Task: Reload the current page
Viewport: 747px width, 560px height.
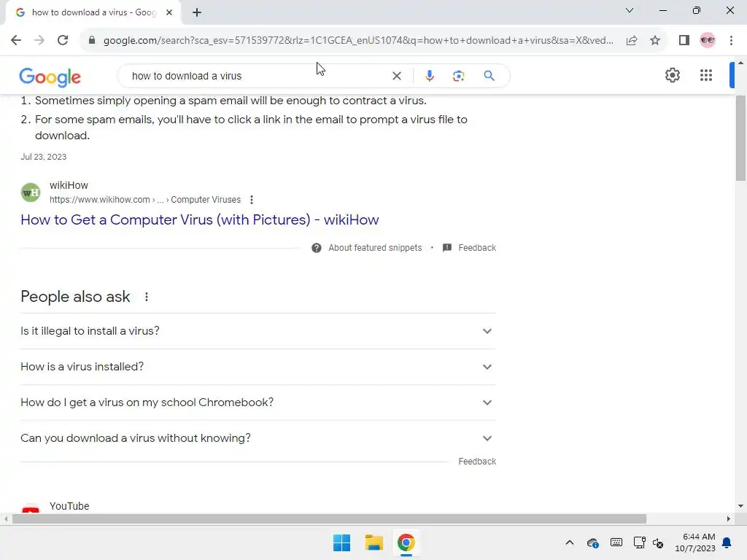Action: coord(63,40)
